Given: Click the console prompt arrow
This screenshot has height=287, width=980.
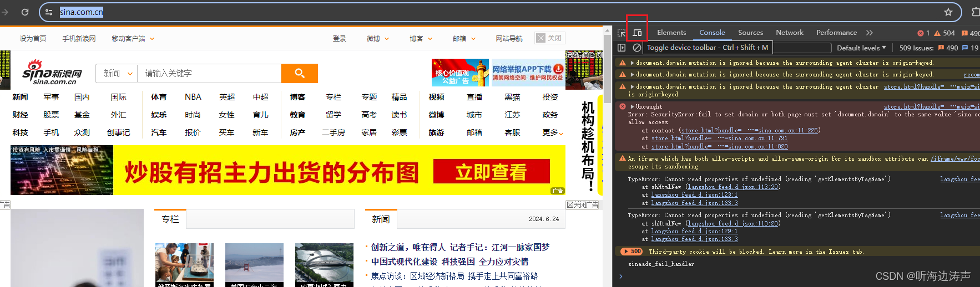Looking at the screenshot, I should click(621, 276).
